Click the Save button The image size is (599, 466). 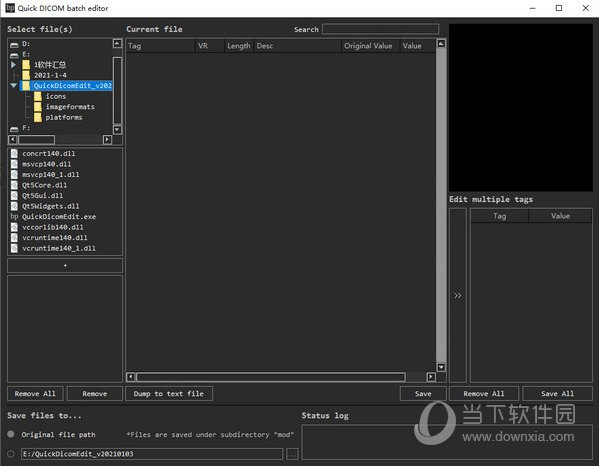[x=423, y=393]
